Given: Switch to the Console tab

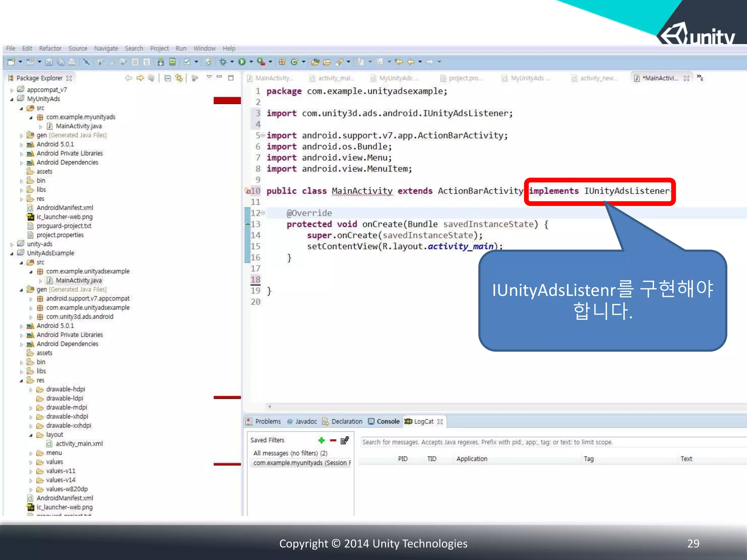Looking at the screenshot, I should [x=384, y=421].
